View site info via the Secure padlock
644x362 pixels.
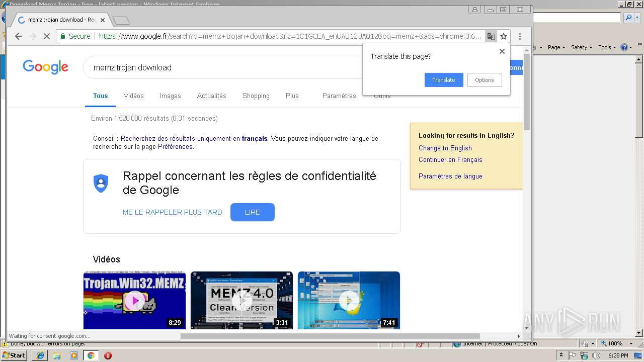[x=75, y=36]
